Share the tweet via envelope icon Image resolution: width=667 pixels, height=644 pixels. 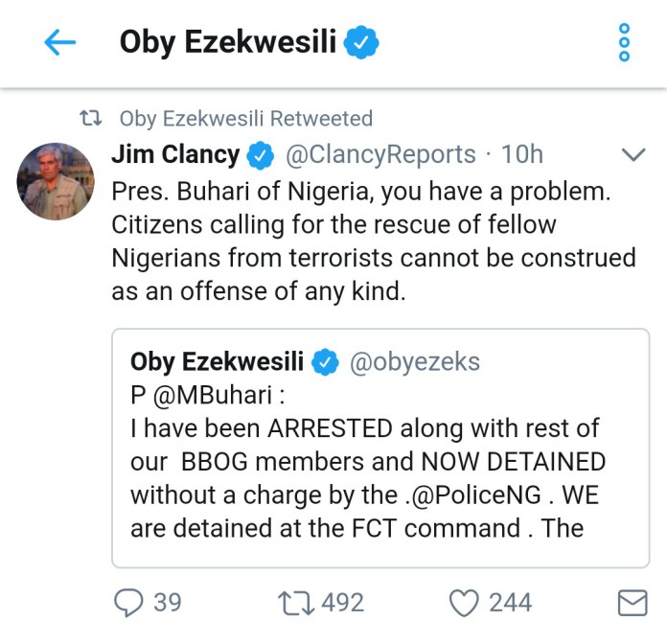631,602
